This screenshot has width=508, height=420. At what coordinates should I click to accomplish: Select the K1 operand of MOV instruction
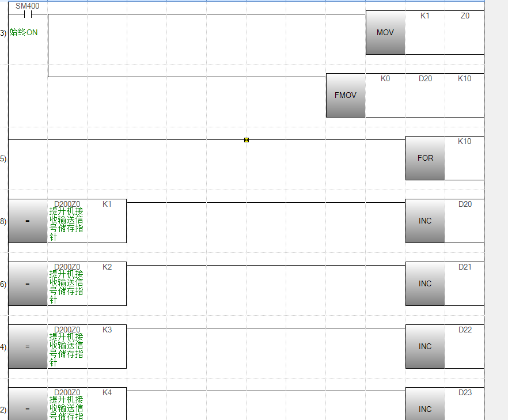coord(425,16)
